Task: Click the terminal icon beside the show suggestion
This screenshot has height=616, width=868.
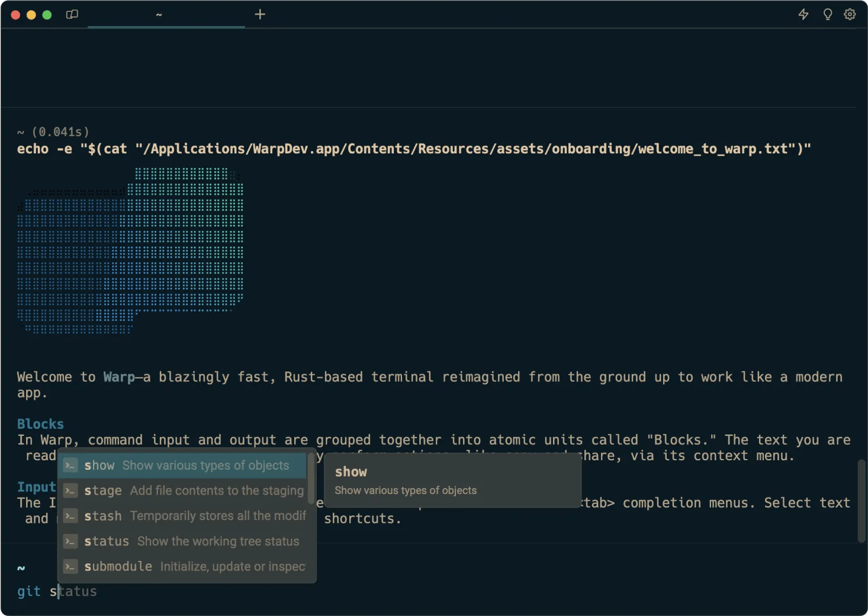Action: 70,466
